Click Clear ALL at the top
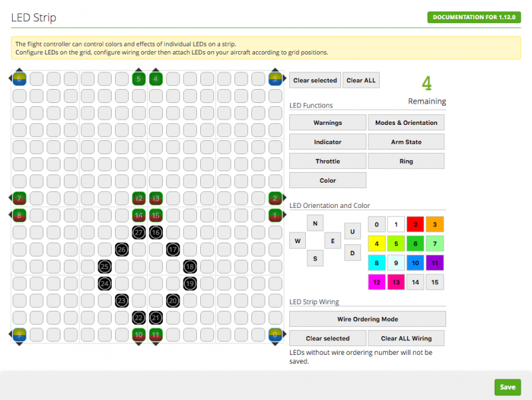Viewport: 532px width, 400px height. (x=360, y=80)
